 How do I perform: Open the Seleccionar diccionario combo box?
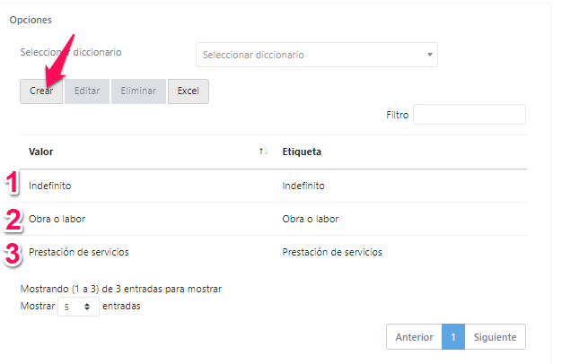(310, 55)
